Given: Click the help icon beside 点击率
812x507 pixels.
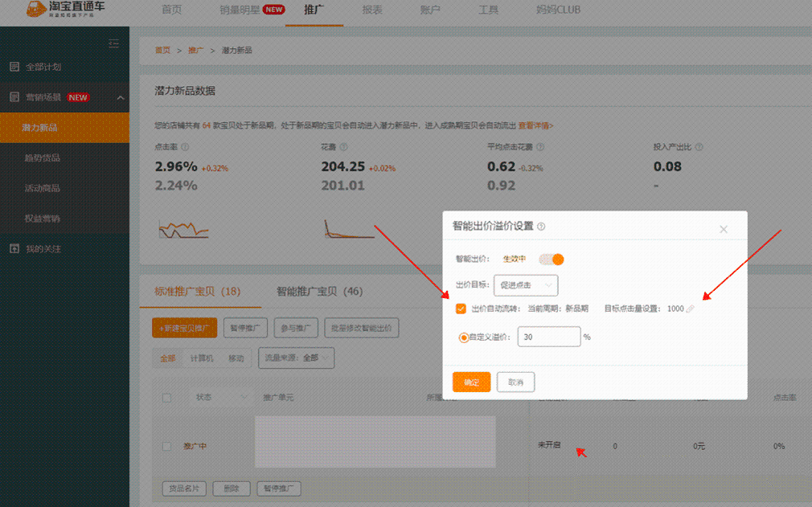Looking at the screenshot, I should click(x=186, y=147).
